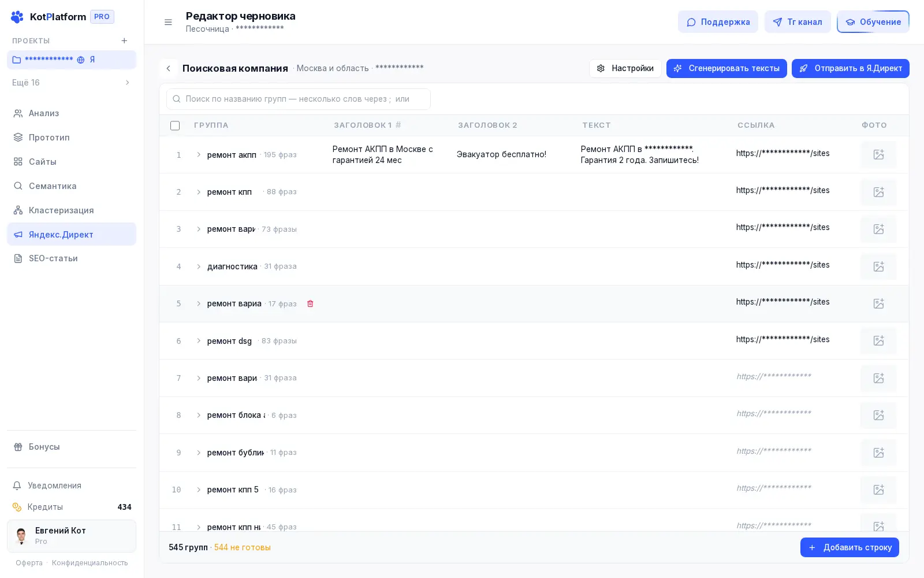
Task: Expand the диагностика group
Action: (199, 266)
